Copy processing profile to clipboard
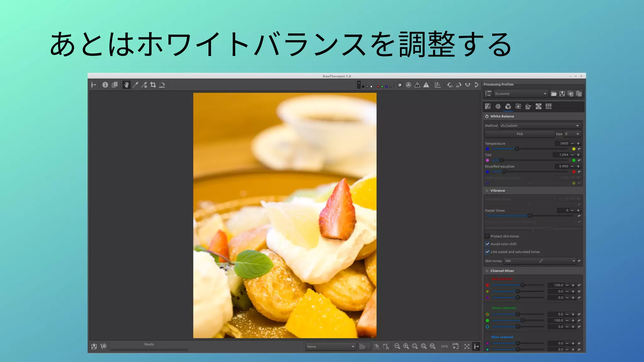The height and width of the screenshot is (362, 644). (570, 94)
